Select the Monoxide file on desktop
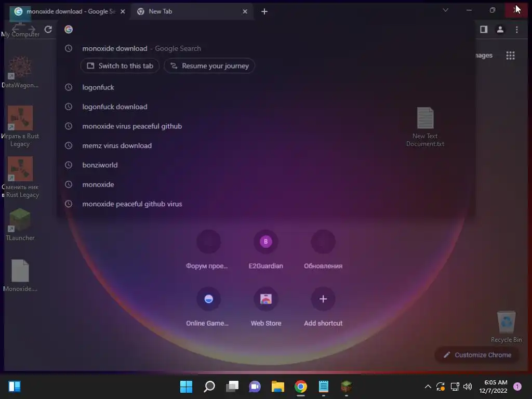The height and width of the screenshot is (399, 532). (20, 276)
